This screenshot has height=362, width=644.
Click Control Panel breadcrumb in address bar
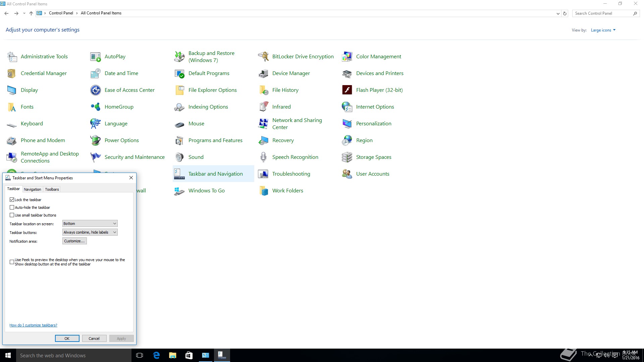(61, 13)
